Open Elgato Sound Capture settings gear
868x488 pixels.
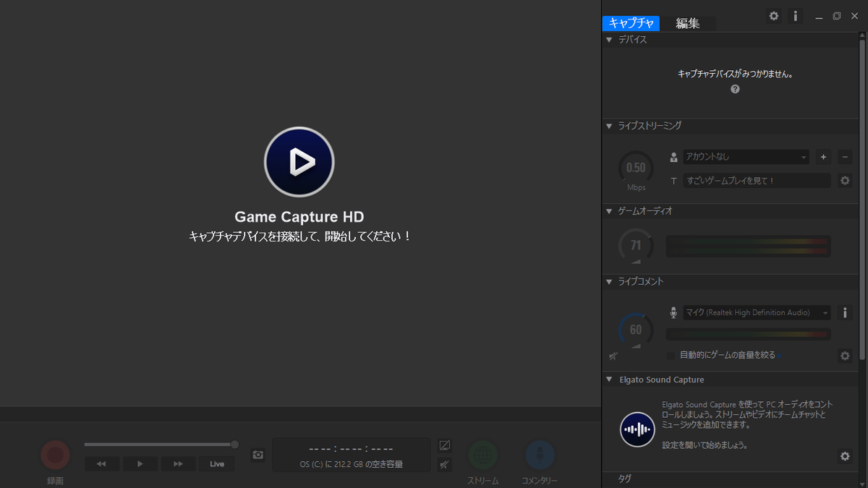point(845,455)
